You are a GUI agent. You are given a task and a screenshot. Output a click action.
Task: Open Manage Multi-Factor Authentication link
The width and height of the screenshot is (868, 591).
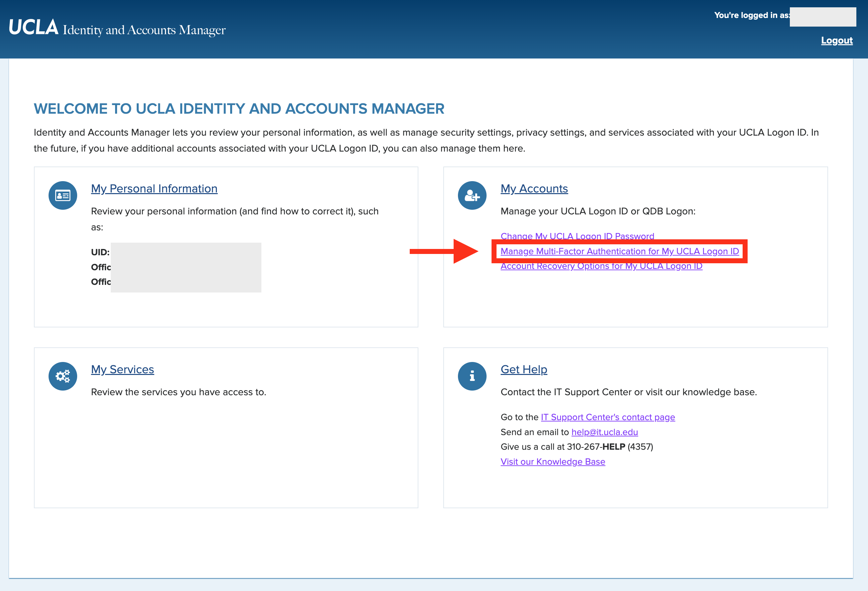(x=619, y=251)
